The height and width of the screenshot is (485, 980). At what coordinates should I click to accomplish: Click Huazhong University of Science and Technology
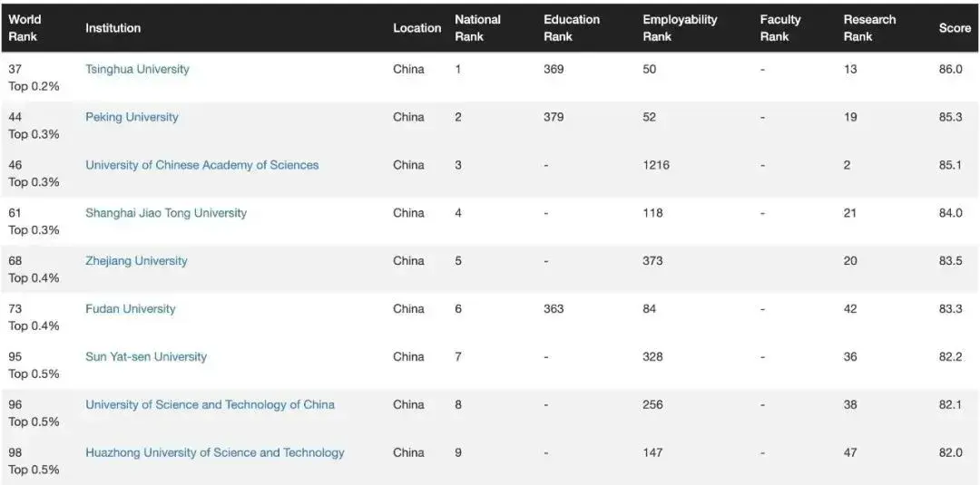coord(214,453)
